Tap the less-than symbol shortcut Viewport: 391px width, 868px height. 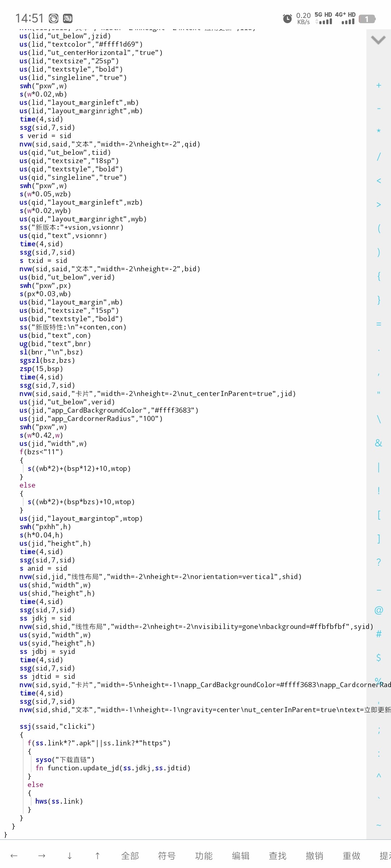tap(379, 180)
